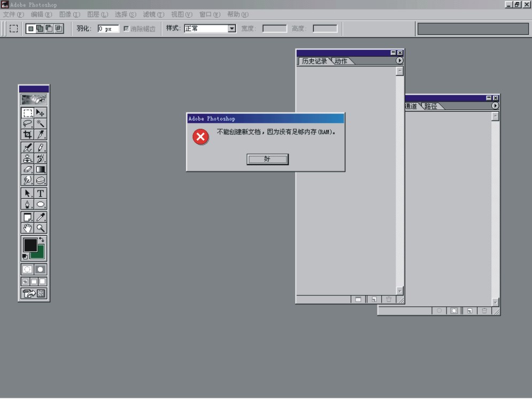Select New Selection mode in options bar

(30, 28)
